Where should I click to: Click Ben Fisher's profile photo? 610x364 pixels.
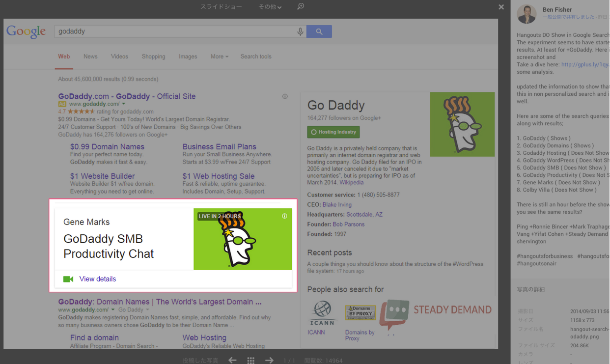(x=527, y=14)
